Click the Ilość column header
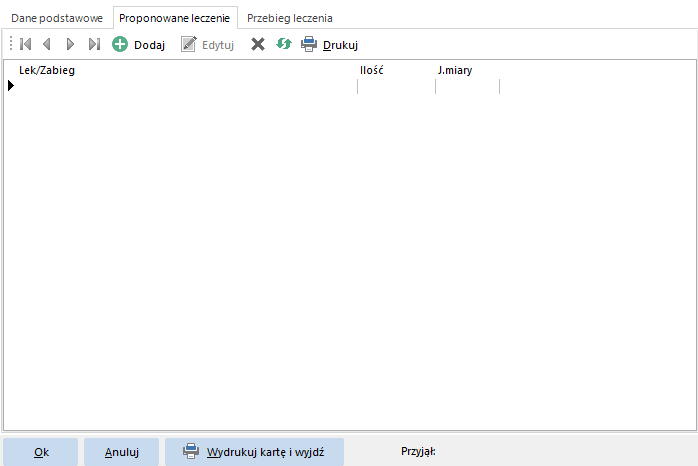698x466 pixels. (x=372, y=70)
